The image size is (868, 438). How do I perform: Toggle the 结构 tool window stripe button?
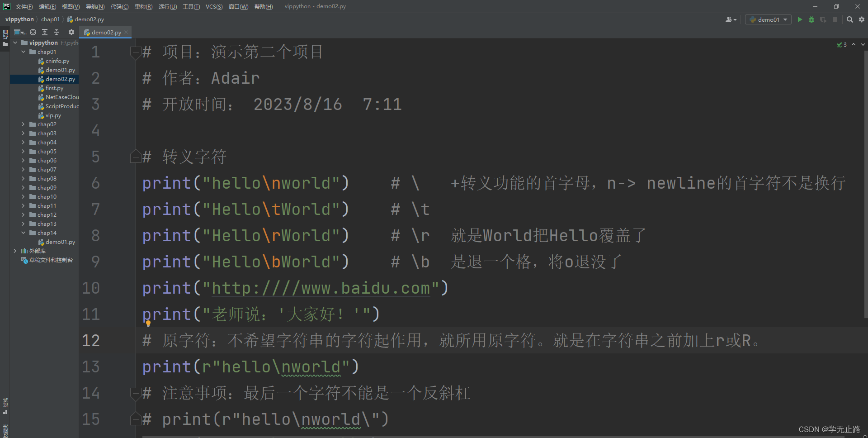(x=5, y=406)
